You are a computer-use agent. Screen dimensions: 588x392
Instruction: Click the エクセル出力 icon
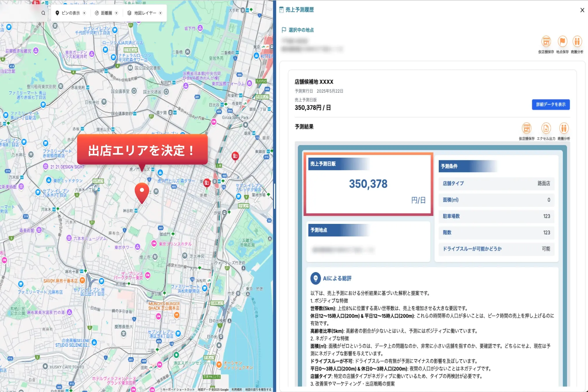coord(546,128)
